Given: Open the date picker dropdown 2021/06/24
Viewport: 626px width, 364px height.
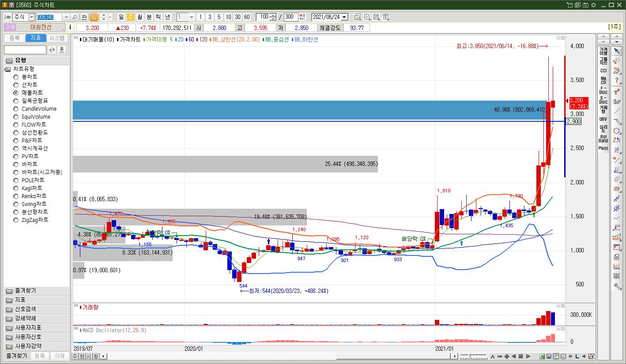Looking at the screenshot, I should coord(344,17).
